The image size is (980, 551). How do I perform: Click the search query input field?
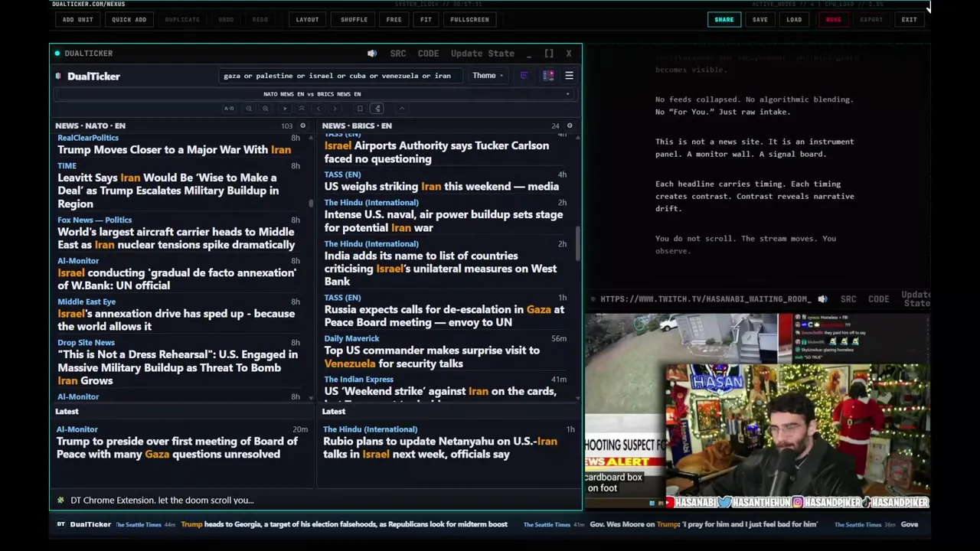[x=340, y=76]
